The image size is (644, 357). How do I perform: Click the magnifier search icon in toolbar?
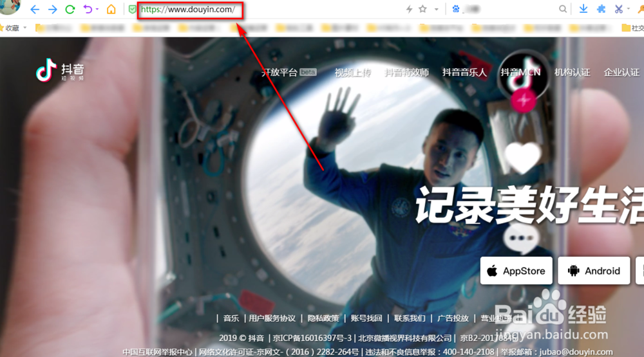563,9
